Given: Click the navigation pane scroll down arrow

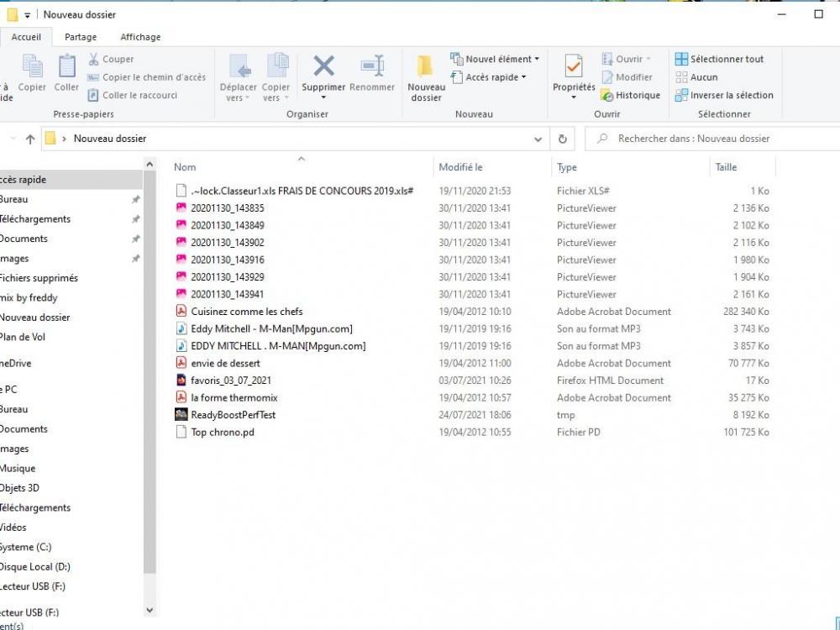Looking at the screenshot, I should (x=150, y=611).
